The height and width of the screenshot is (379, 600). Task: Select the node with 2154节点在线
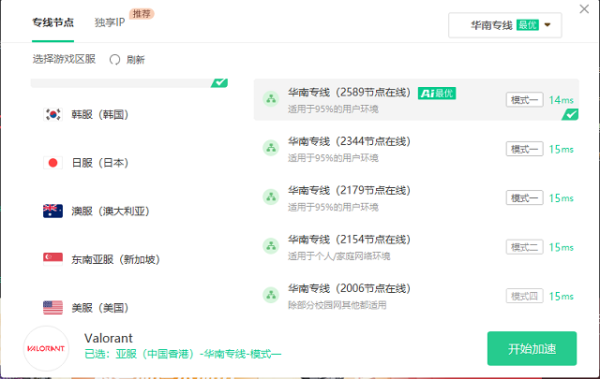416,247
